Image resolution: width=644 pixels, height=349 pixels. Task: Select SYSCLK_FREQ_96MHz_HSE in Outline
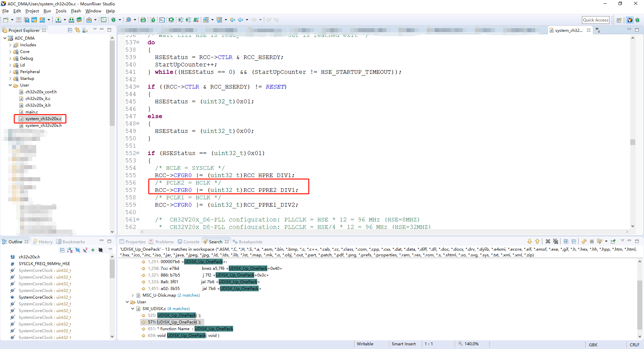(x=44, y=264)
